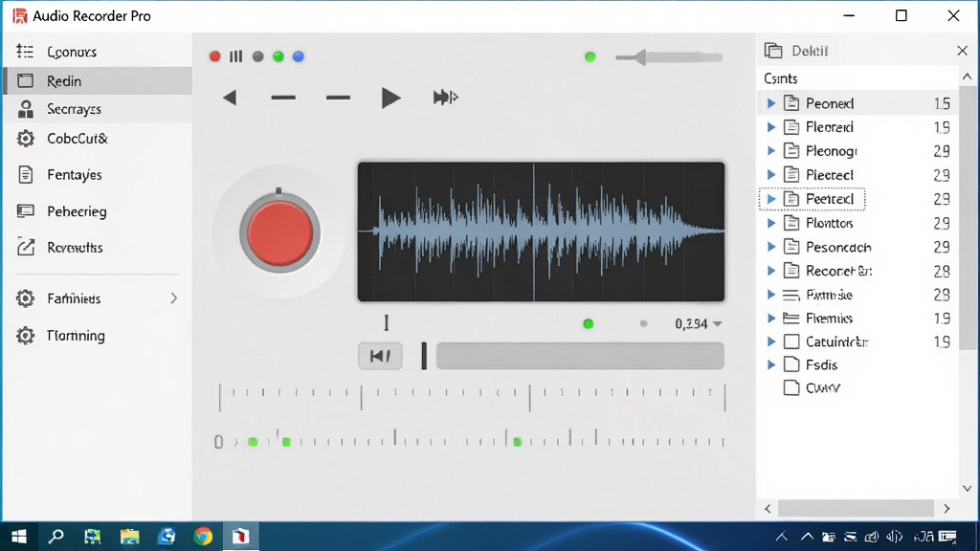Toggle the green dot below the waveform
The height and width of the screenshot is (551, 980).
(589, 323)
